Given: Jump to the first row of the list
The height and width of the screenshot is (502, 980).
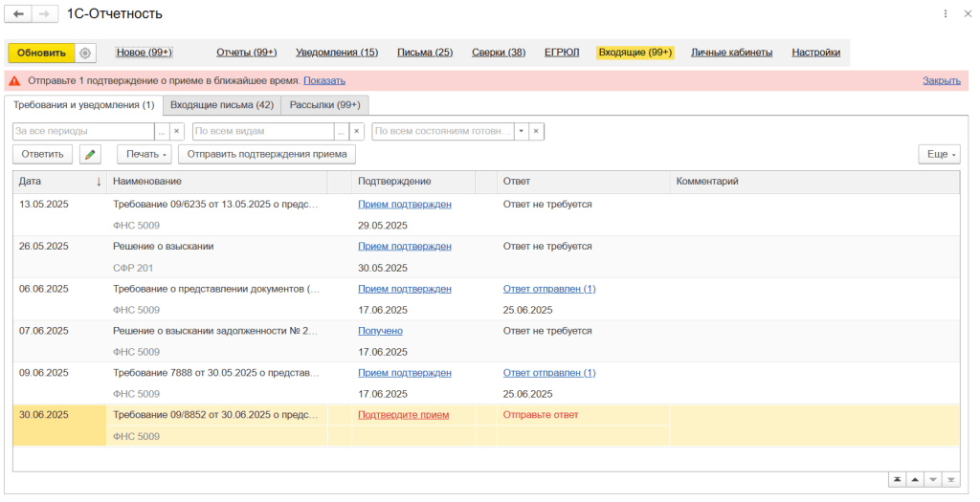Looking at the screenshot, I should point(898,479).
